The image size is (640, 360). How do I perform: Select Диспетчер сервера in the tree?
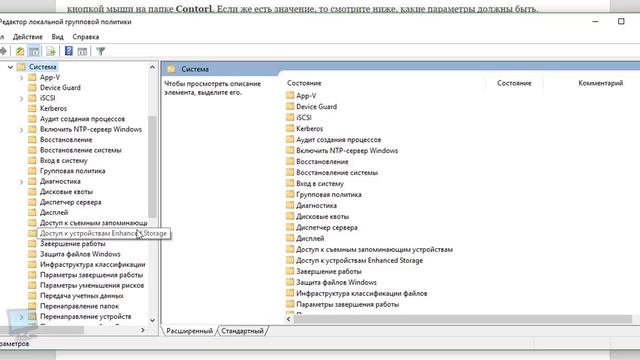tap(71, 202)
